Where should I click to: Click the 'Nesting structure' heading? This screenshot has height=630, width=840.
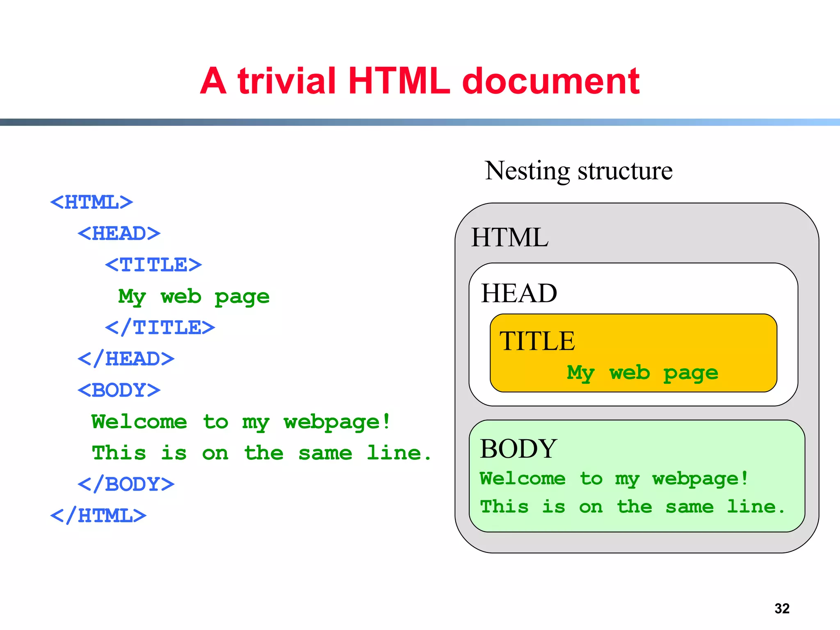click(x=578, y=171)
